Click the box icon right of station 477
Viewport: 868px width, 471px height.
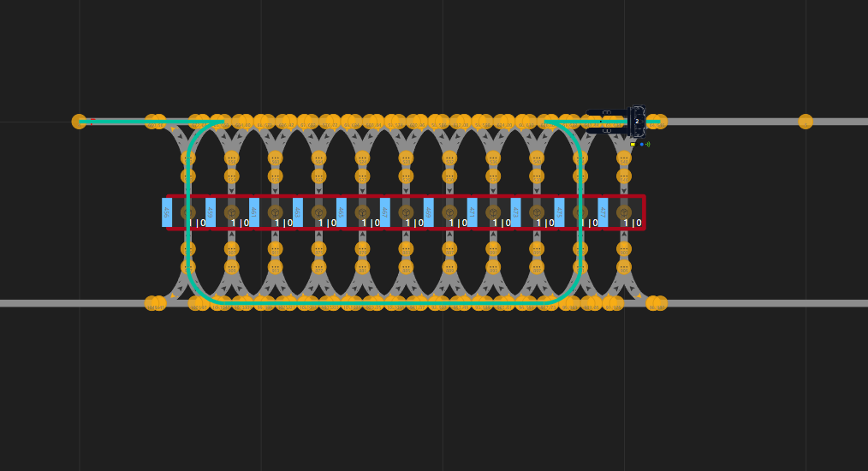[x=624, y=212]
